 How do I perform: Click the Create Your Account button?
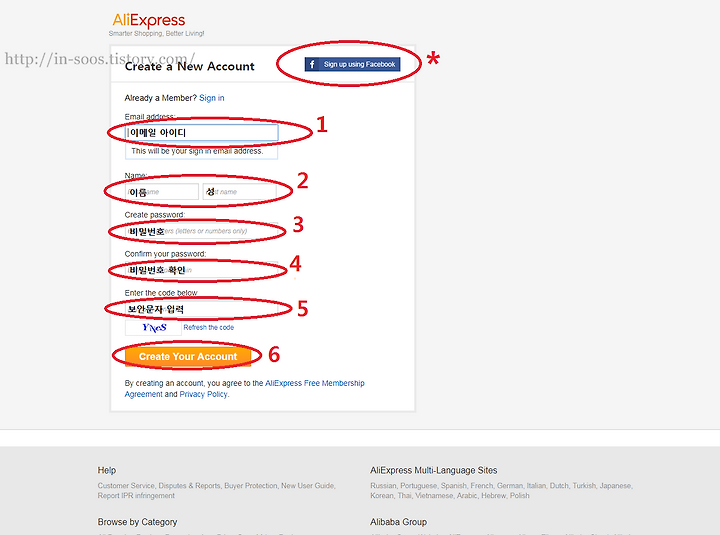pyautogui.click(x=188, y=356)
